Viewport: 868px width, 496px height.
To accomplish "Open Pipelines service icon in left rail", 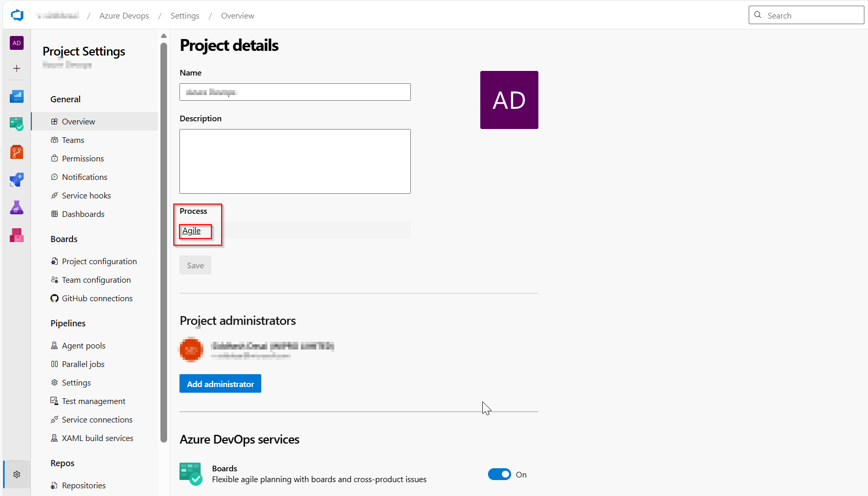I will [x=16, y=180].
